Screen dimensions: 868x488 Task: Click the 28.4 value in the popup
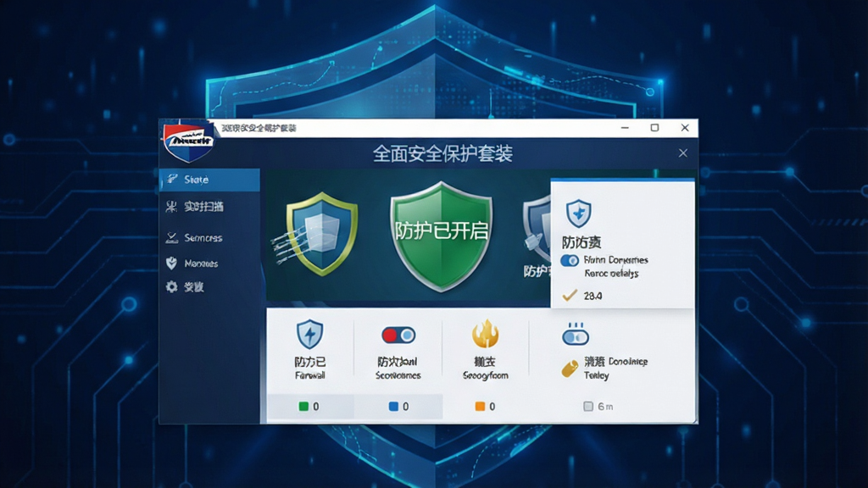click(x=593, y=296)
